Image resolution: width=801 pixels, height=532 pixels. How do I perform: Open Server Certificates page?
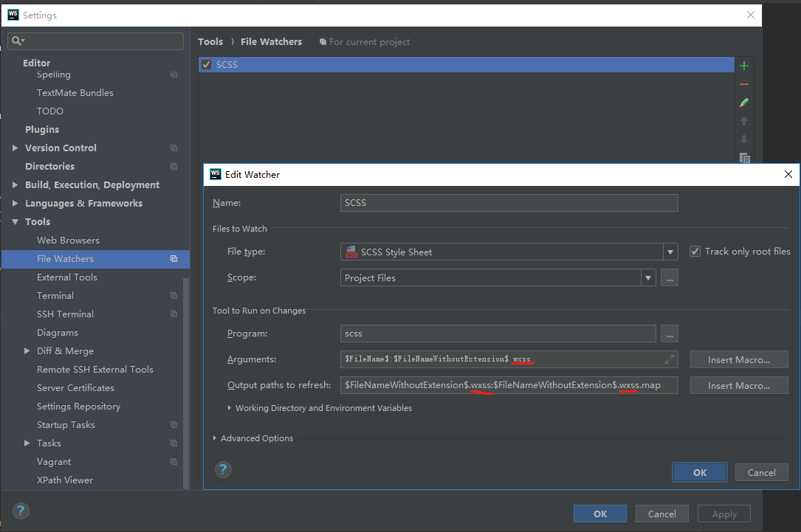click(75, 388)
